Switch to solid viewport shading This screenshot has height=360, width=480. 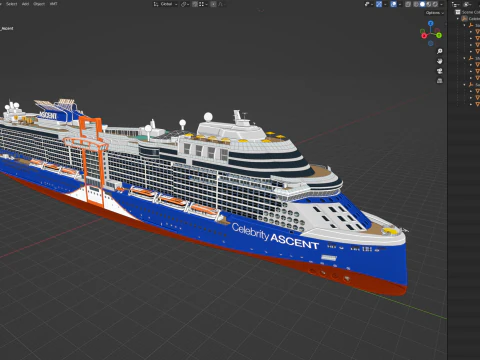pyautogui.click(x=422, y=4)
